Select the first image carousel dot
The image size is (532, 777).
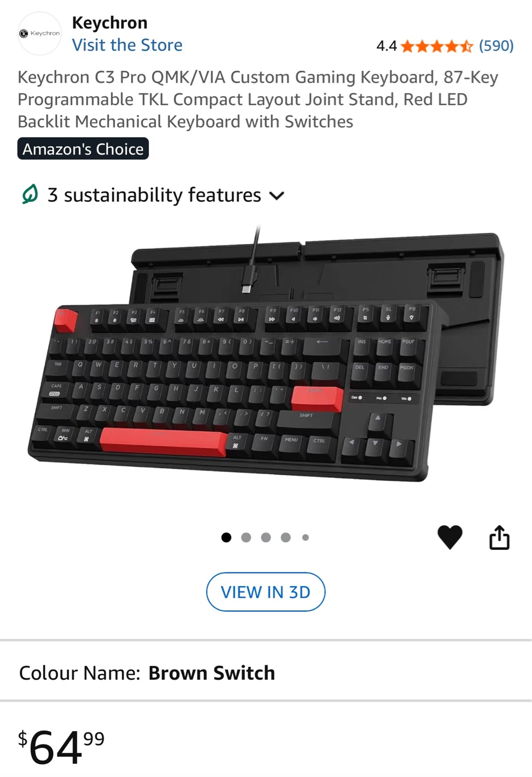click(x=226, y=537)
